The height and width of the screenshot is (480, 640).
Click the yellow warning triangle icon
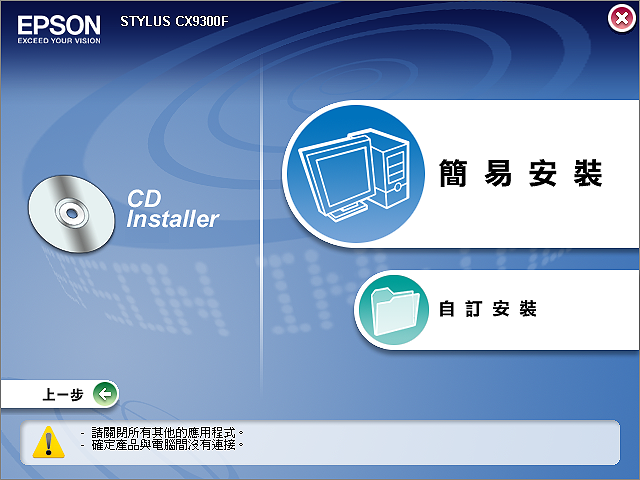pyautogui.click(x=49, y=442)
